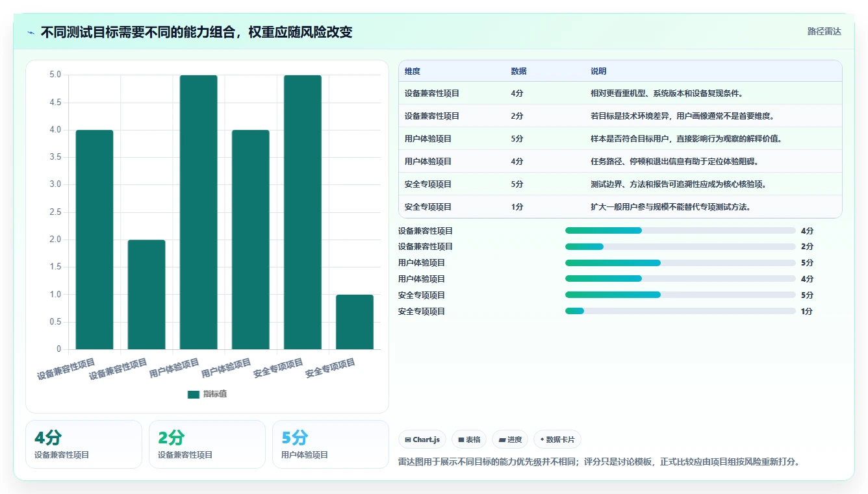This screenshot has height=494, width=868.
Task: Open the 2分 设备兼容性项目 stat card
Action: pos(207,444)
